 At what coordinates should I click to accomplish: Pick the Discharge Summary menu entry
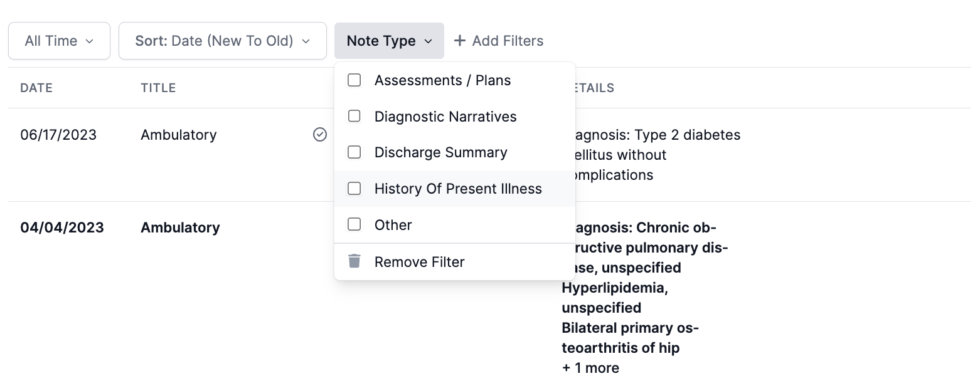pos(440,152)
